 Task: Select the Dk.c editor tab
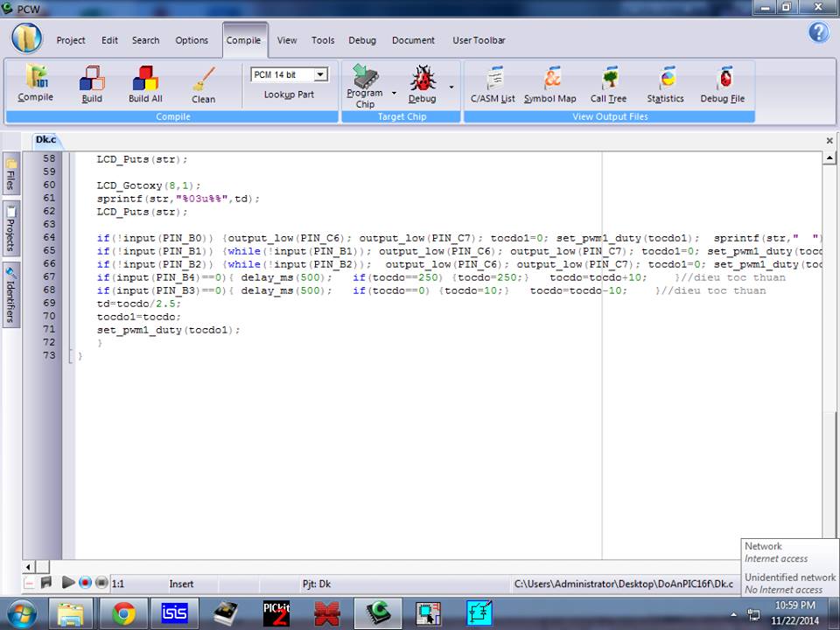45,140
